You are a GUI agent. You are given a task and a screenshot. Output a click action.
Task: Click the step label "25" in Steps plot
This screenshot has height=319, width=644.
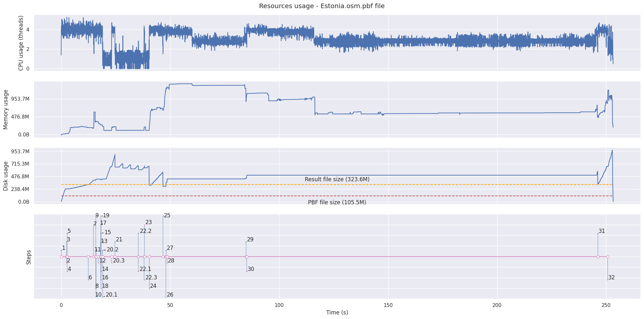tap(167, 216)
